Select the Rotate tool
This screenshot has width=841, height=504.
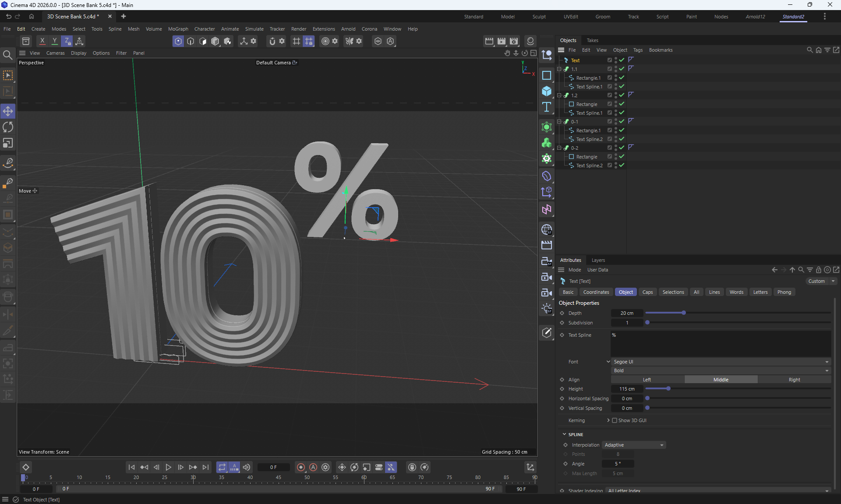coord(8,127)
